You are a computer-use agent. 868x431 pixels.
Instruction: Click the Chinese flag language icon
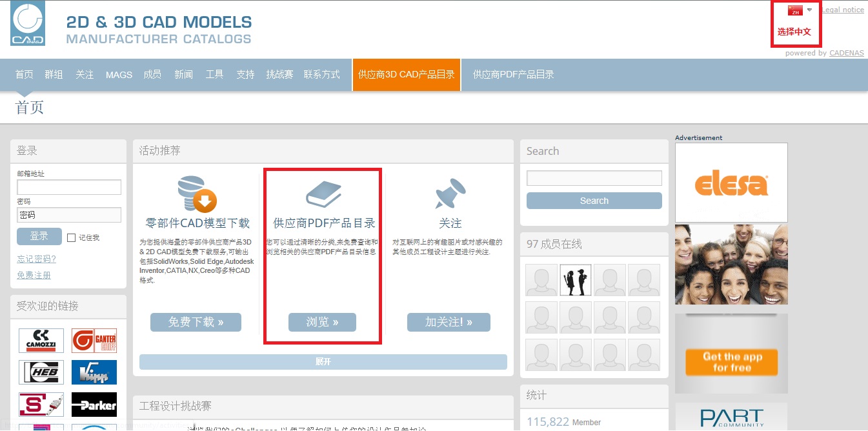[x=795, y=11]
